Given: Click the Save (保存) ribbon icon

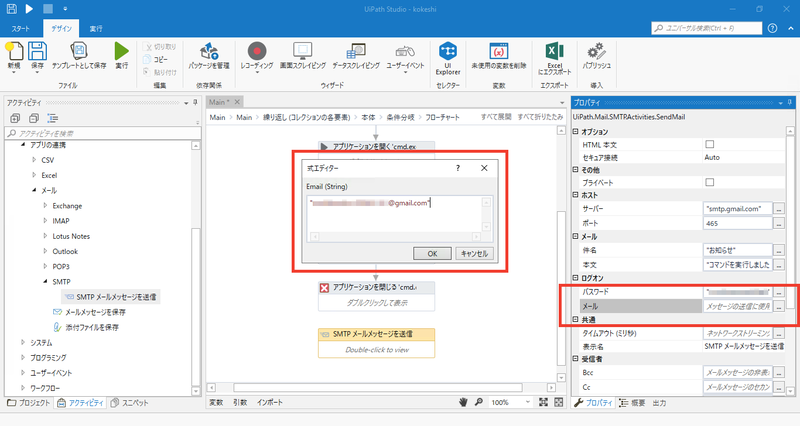Looking at the screenshot, I should coord(37,52).
